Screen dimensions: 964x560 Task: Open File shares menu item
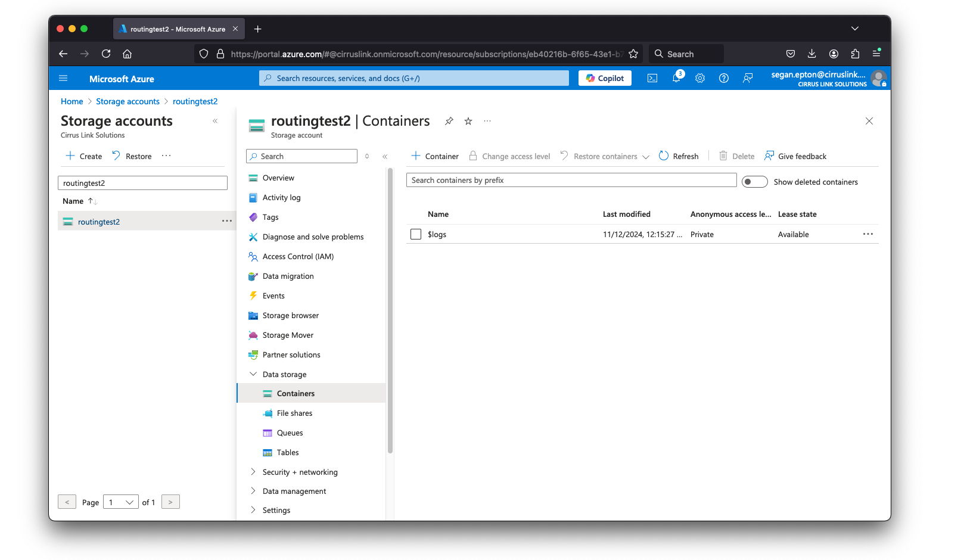coord(294,413)
